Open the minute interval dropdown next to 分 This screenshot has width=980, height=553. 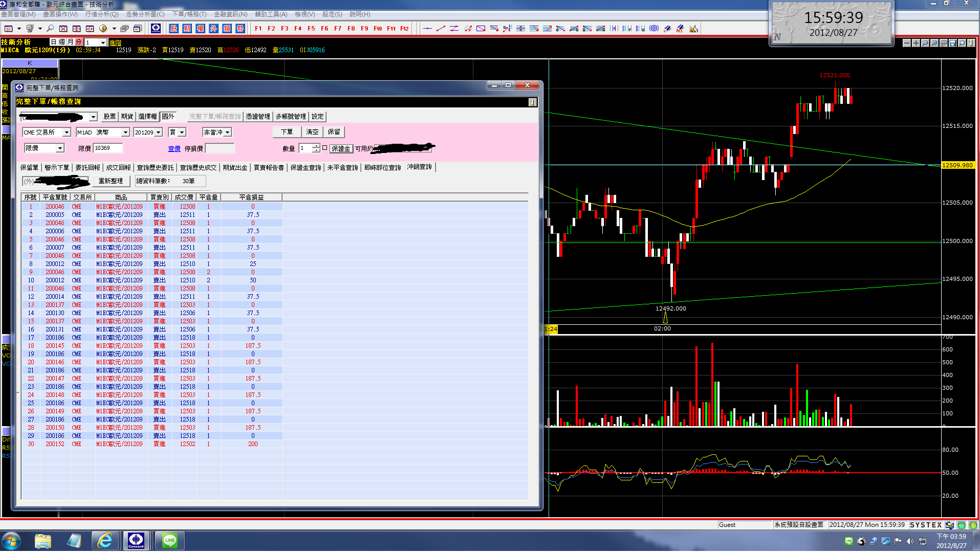pyautogui.click(x=103, y=42)
